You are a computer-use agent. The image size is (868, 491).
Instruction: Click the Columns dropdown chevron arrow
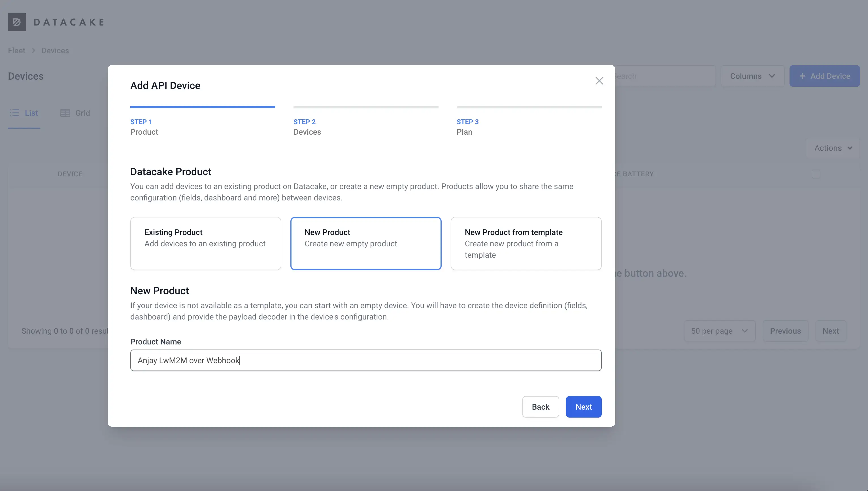(x=772, y=76)
